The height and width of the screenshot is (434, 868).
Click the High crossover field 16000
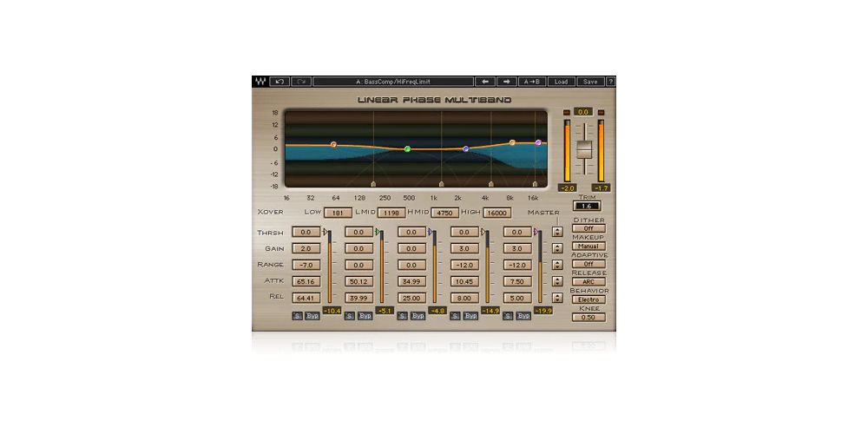[497, 213]
